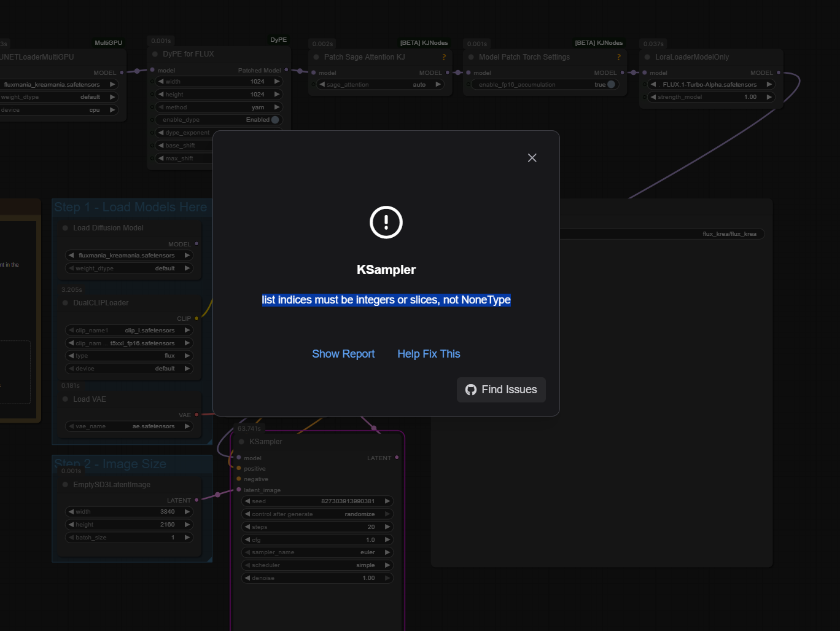Image resolution: width=840 pixels, height=631 pixels.
Task: Open weight_dtype dropdown in Load Diffusion Model
Action: click(x=129, y=268)
